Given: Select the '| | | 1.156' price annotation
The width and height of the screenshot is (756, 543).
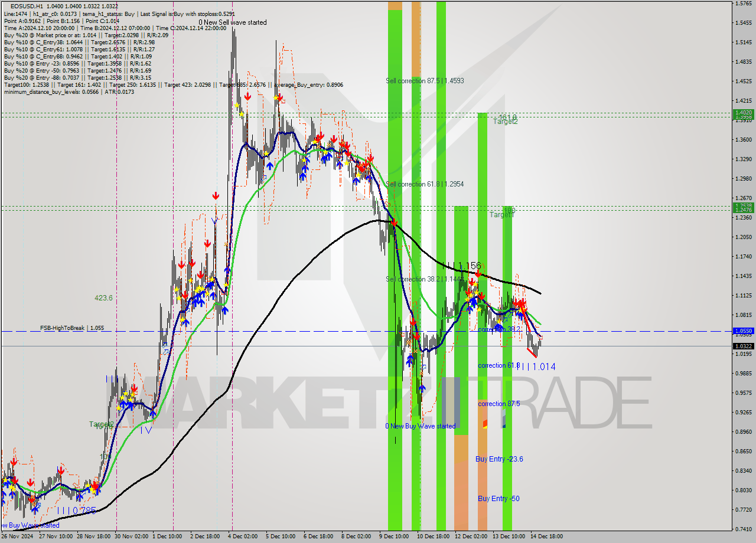Looking at the screenshot, I should point(462,266).
